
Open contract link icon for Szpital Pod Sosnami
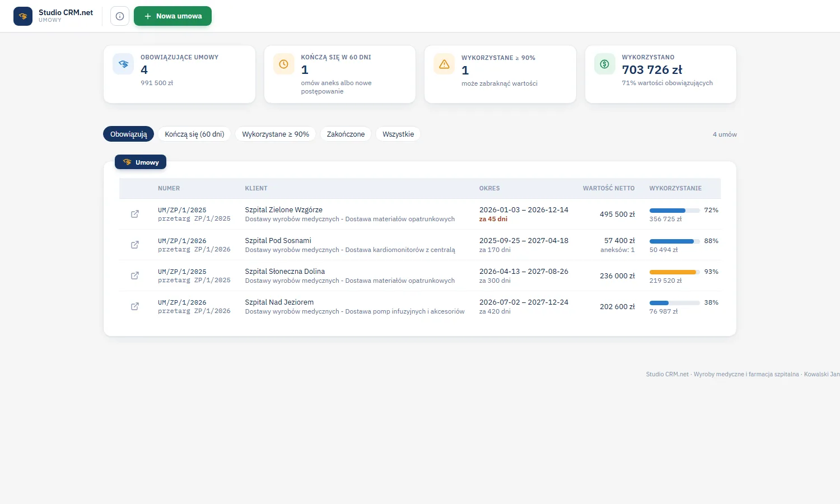tap(135, 245)
